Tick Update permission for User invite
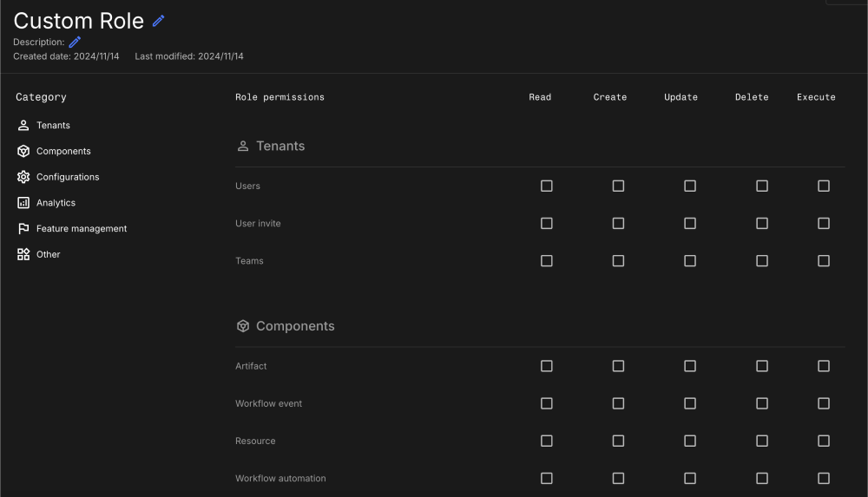The height and width of the screenshot is (497, 868). (690, 224)
